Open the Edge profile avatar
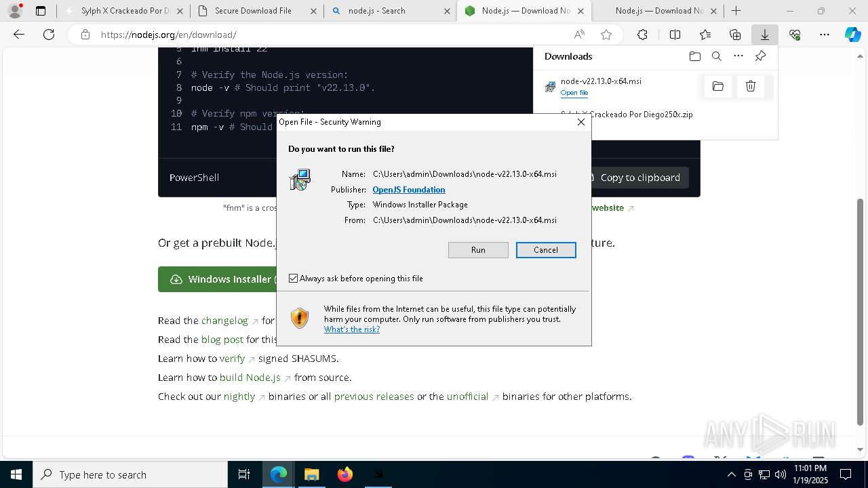 tap(15, 11)
